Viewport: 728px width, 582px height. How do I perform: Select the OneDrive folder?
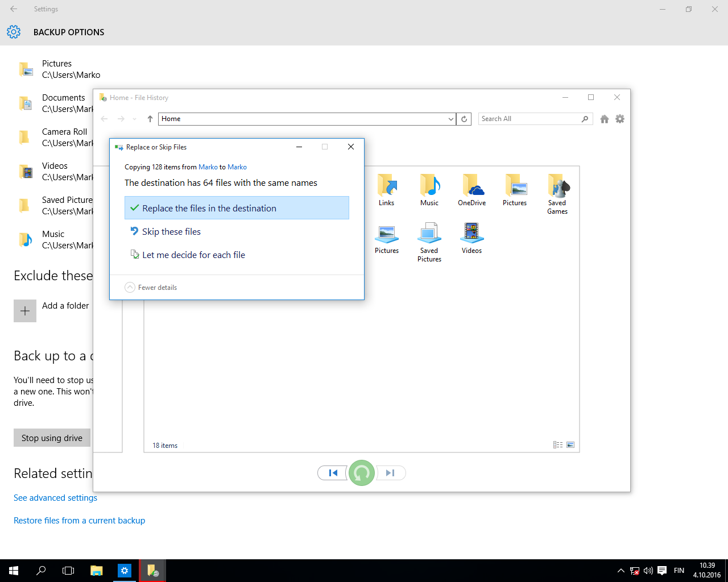pos(471,190)
